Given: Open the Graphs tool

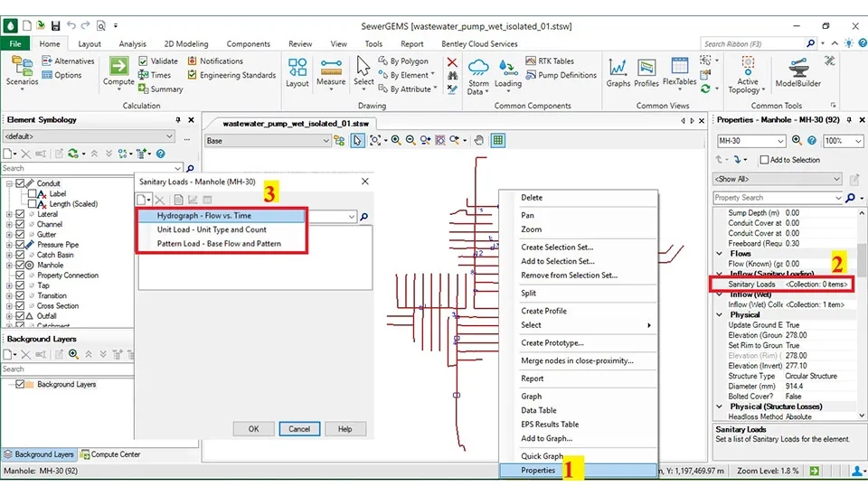Looking at the screenshot, I should point(618,70).
